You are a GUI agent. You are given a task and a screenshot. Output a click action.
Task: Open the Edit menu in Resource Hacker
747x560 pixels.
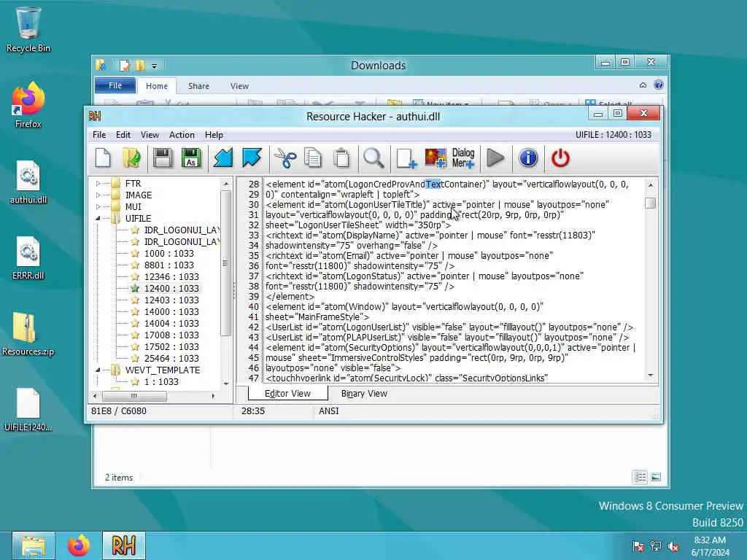[x=123, y=135]
